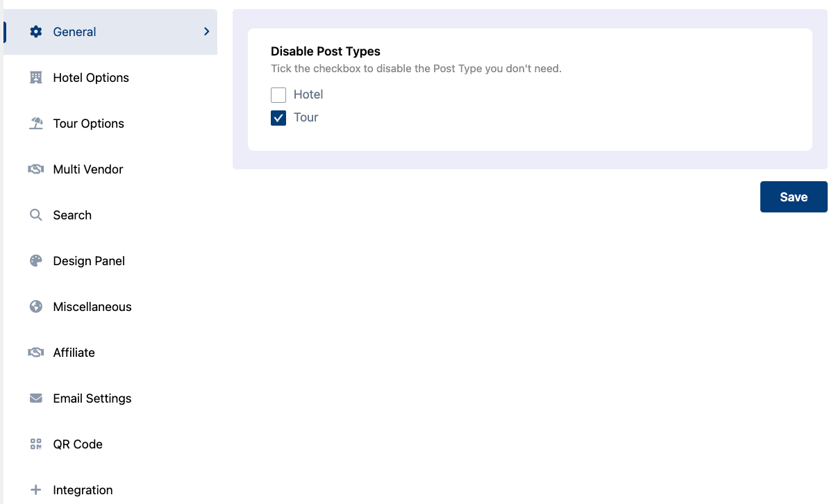This screenshot has width=836, height=504.
Task: Select the Miscellaneous menu label
Action: (x=92, y=307)
